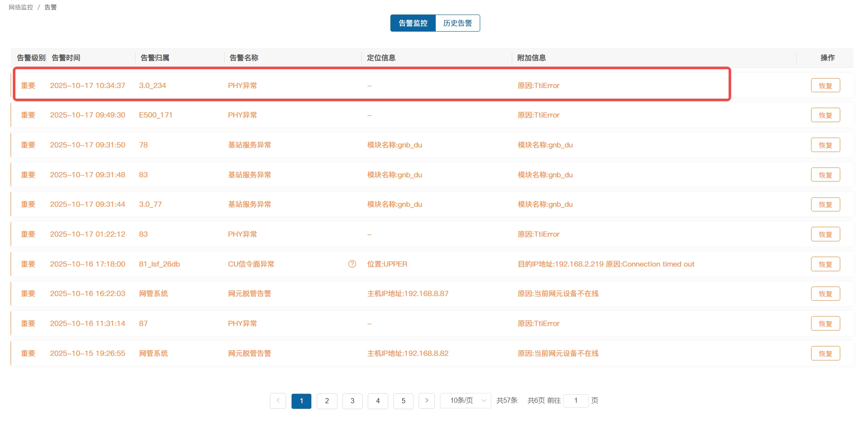Jump to page 5
The width and height of the screenshot is (868, 425).
tap(403, 401)
